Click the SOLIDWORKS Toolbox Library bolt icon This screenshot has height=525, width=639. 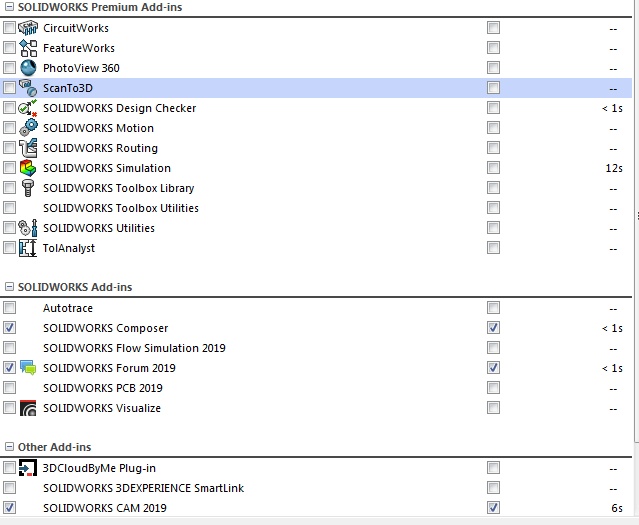pos(28,188)
